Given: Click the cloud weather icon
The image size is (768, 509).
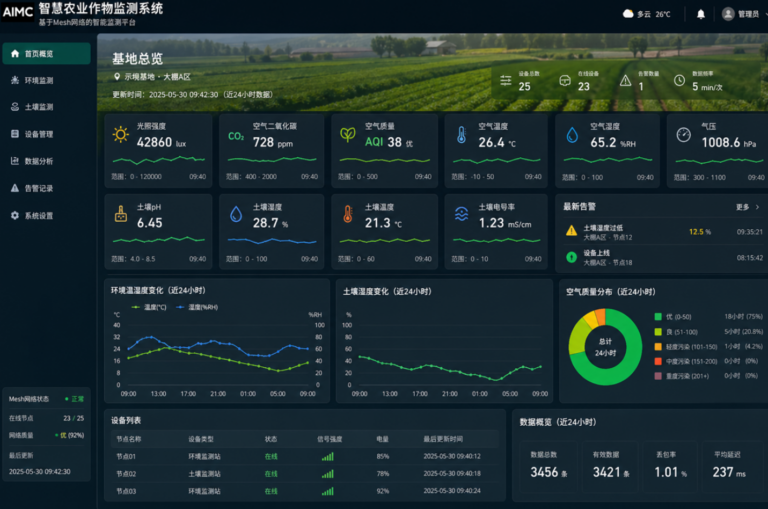Looking at the screenshot, I should point(628,14).
